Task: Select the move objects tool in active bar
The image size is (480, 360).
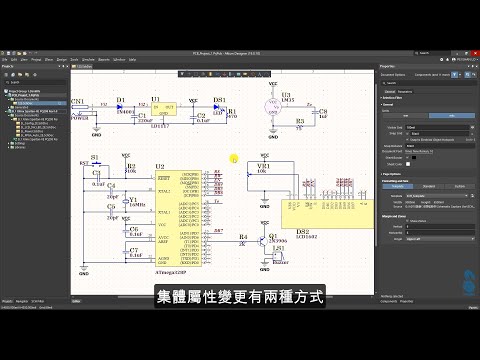Action: click(189, 74)
